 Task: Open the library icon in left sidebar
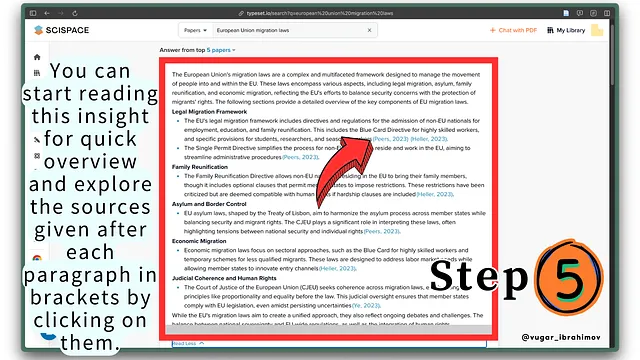37,73
